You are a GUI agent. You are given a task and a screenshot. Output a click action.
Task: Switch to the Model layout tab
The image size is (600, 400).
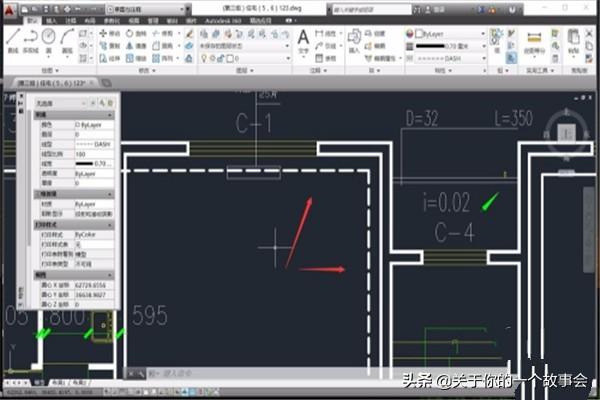coord(39,382)
